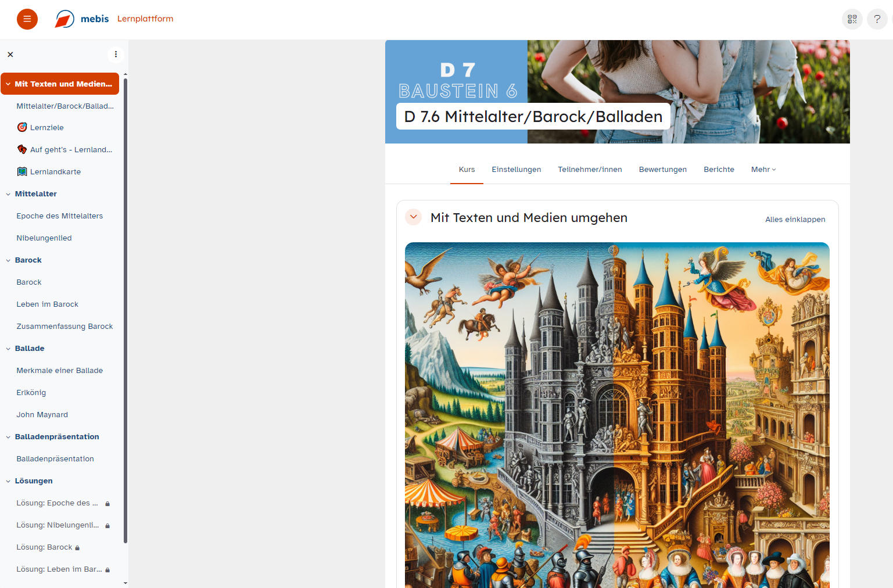Open the course index three-dot menu
Image resolution: width=893 pixels, height=588 pixels.
pos(116,55)
